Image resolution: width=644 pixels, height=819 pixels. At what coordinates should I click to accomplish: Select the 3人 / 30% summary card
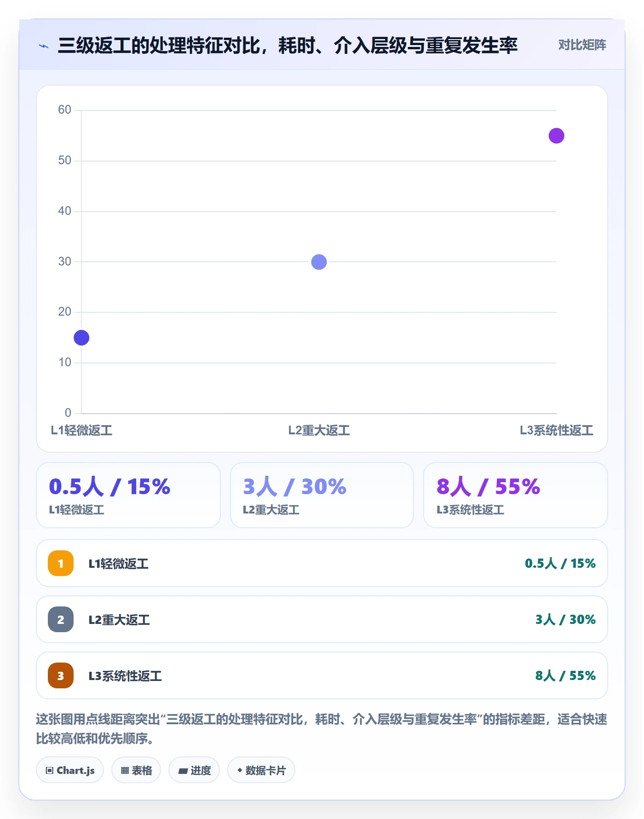point(322,495)
